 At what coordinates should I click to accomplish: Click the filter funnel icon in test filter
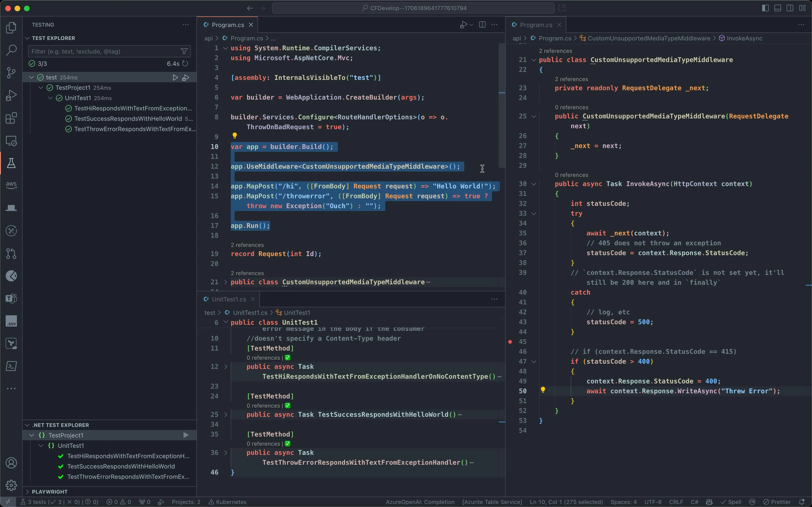point(184,51)
